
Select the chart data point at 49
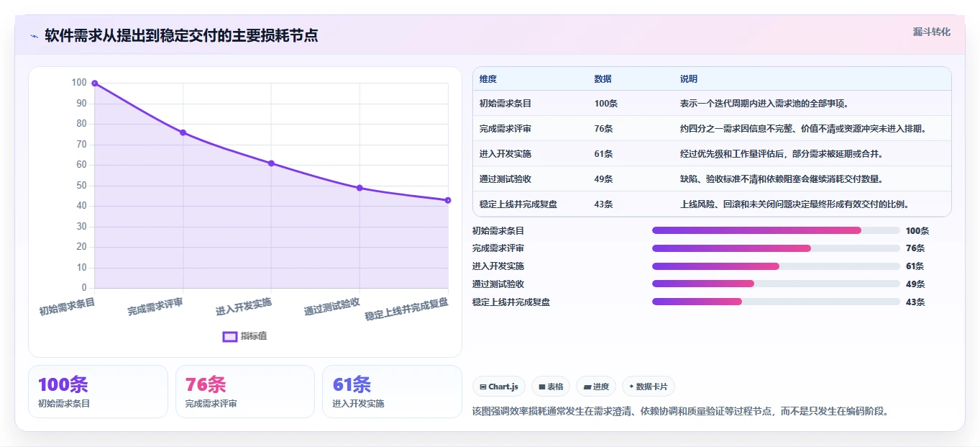coord(360,188)
